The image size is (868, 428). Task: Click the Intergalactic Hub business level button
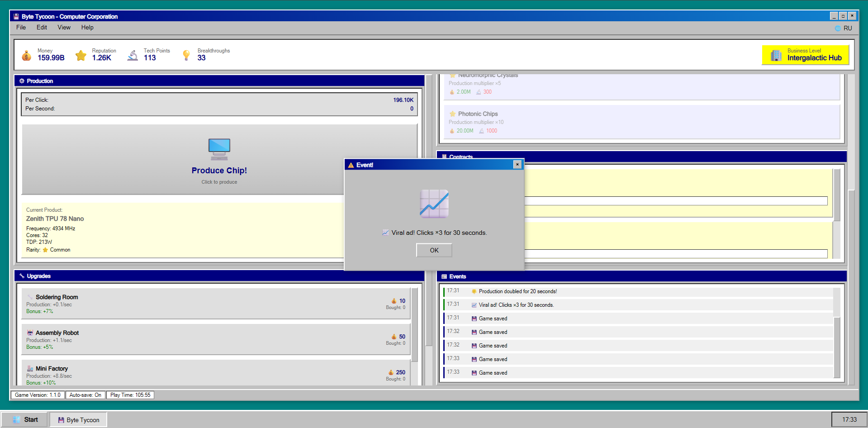pos(805,54)
